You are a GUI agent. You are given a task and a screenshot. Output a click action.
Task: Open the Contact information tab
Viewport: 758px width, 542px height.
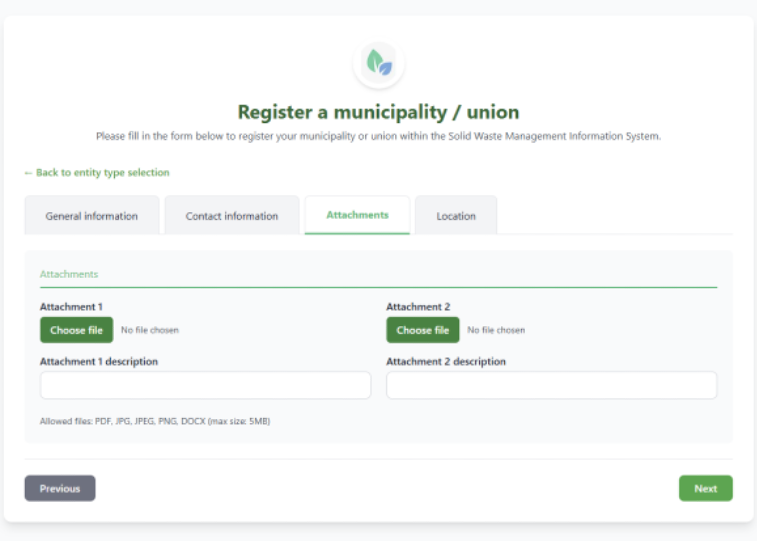pyautogui.click(x=232, y=216)
